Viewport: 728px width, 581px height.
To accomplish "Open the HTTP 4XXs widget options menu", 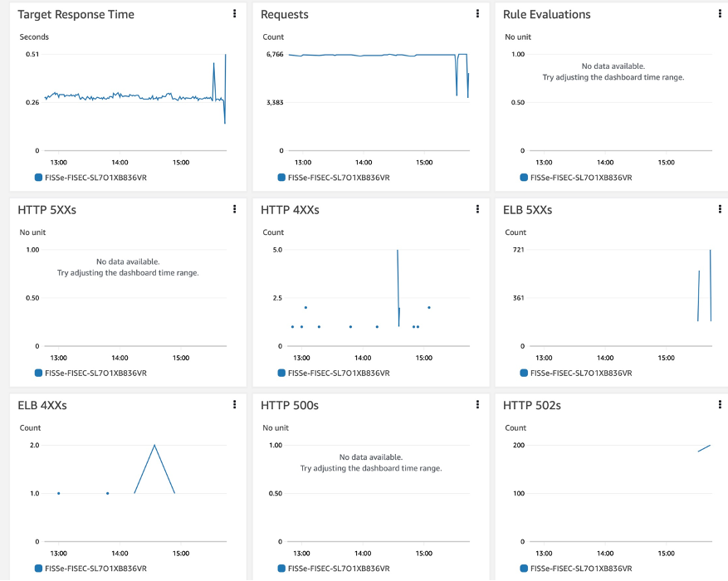I will click(476, 209).
